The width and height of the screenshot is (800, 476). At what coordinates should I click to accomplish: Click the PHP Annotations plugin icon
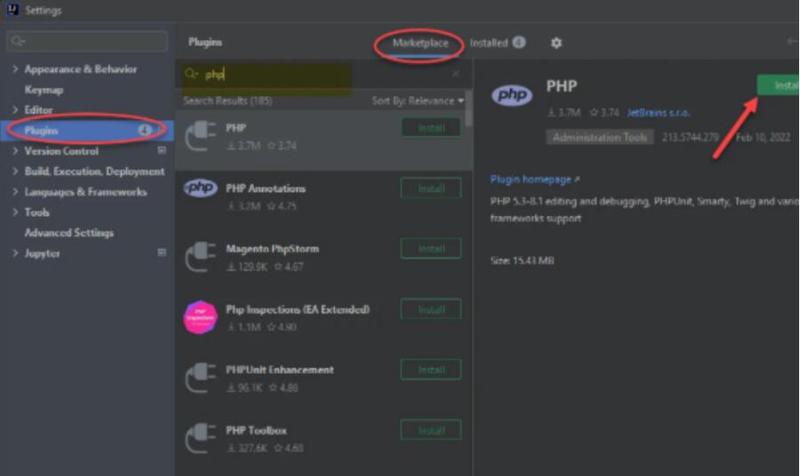201,188
